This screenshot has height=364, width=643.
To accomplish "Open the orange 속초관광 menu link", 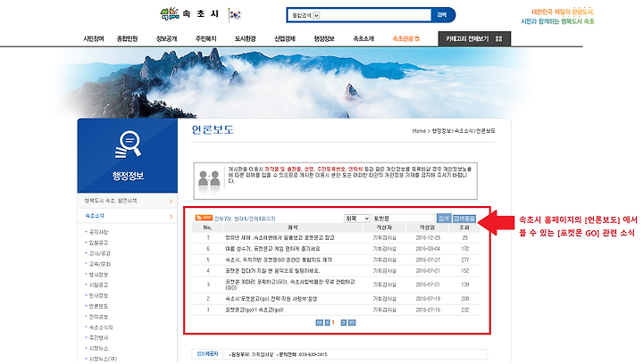I will coord(405,39).
